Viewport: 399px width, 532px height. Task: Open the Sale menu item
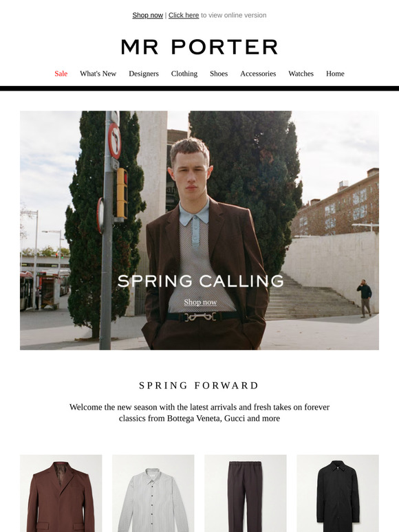[x=61, y=74]
